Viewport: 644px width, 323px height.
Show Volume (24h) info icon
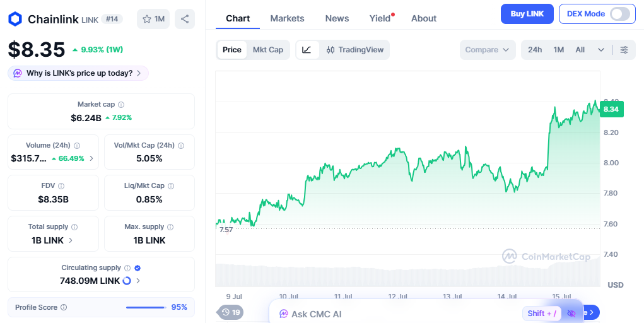click(x=77, y=146)
